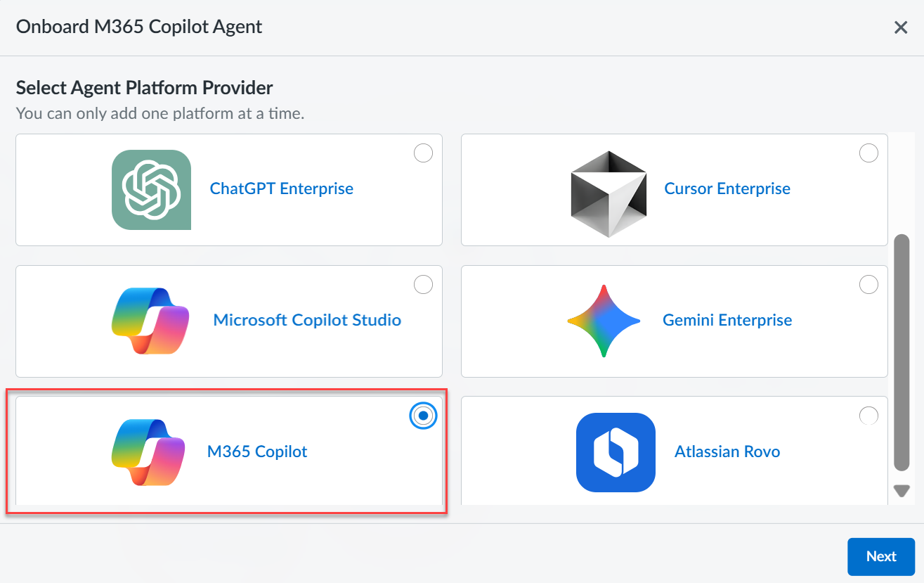Select the ChatGPT Enterprise radio button

[424, 153]
